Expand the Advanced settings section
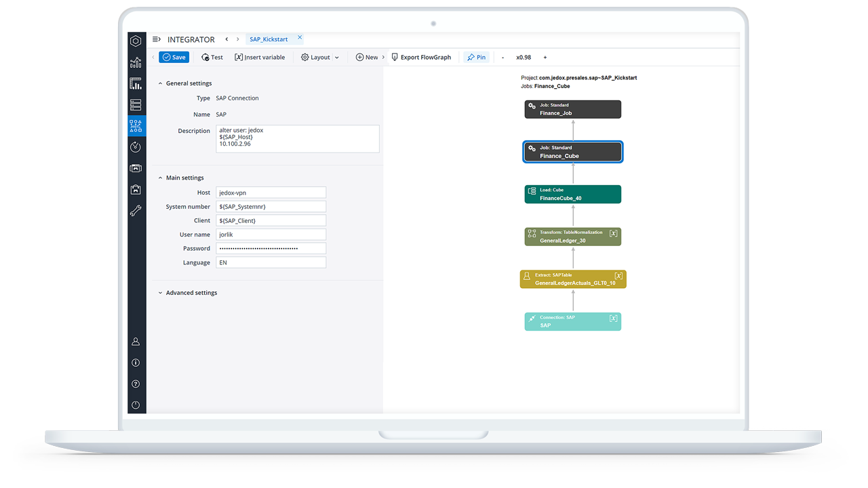The width and height of the screenshot is (868, 488). pyautogui.click(x=161, y=293)
